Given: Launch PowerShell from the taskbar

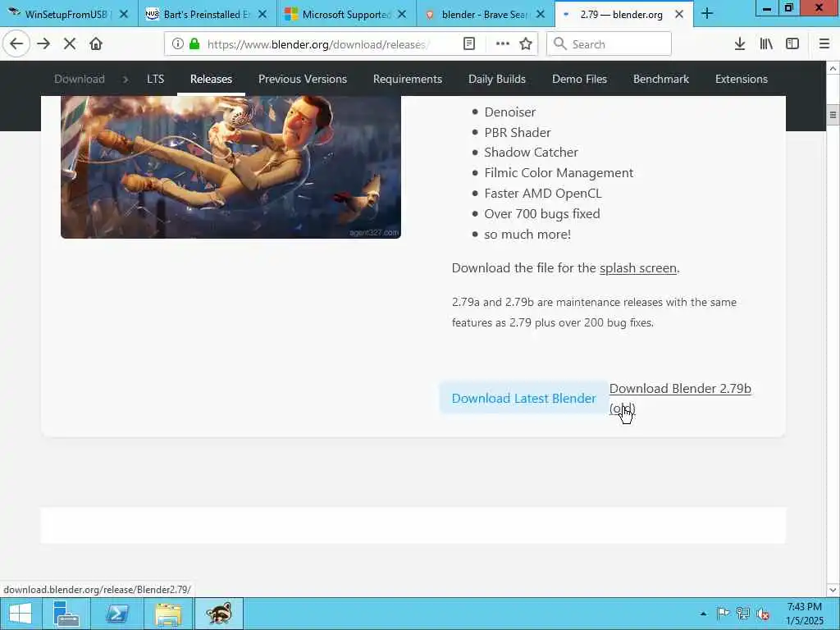Looking at the screenshot, I should [x=116, y=614].
